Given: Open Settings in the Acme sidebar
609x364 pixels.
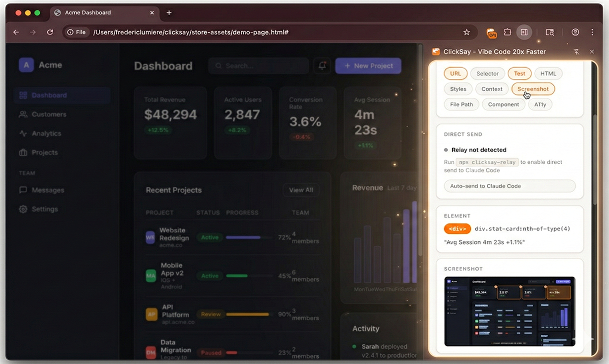Looking at the screenshot, I should (x=62, y=209).
